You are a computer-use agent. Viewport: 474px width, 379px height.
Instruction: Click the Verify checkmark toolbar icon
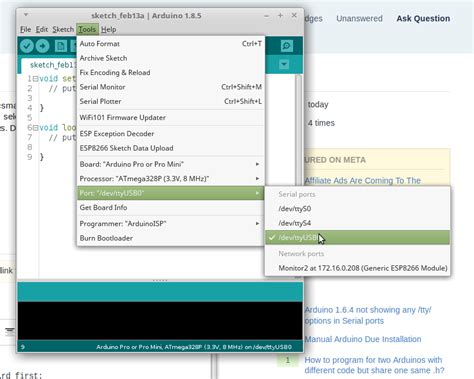[x=27, y=46]
